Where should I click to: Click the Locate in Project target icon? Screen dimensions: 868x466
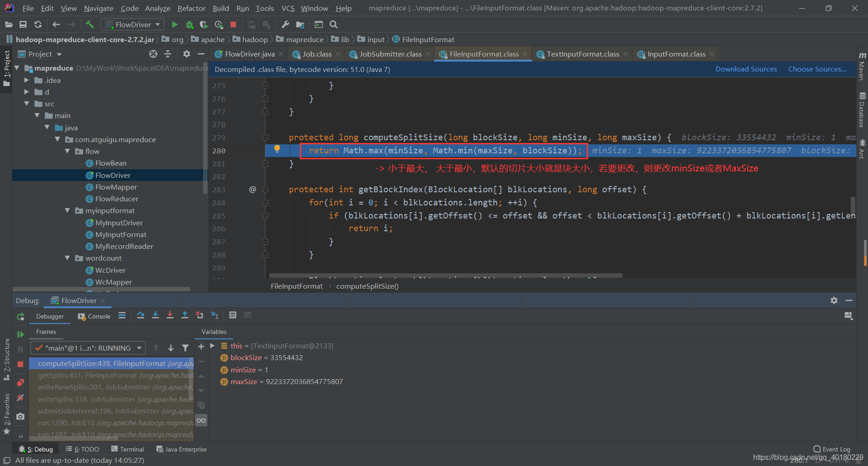(x=153, y=54)
